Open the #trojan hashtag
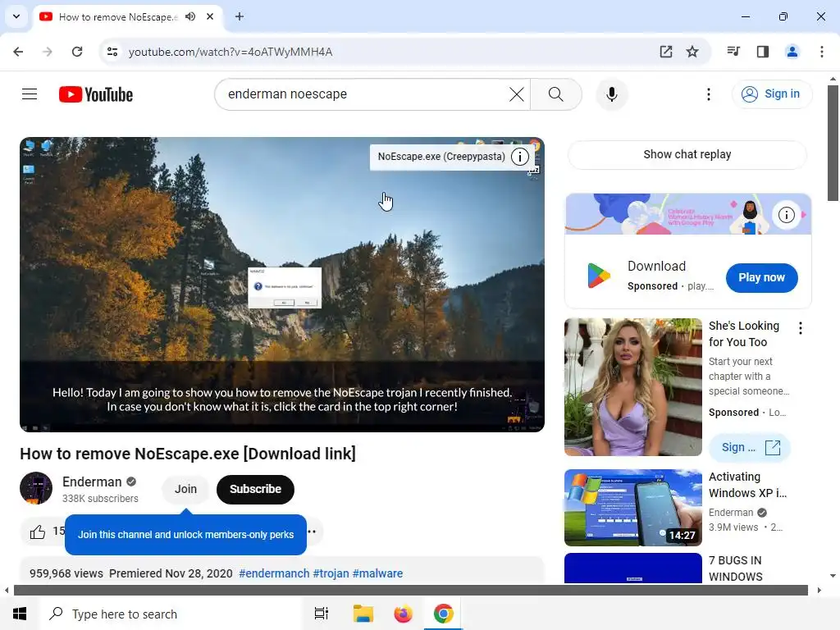The height and width of the screenshot is (630, 840). tap(331, 573)
